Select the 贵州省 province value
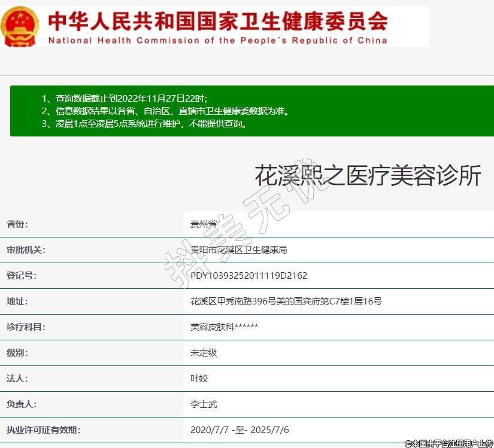The height and width of the screenshot is (448, 494). 204,224
